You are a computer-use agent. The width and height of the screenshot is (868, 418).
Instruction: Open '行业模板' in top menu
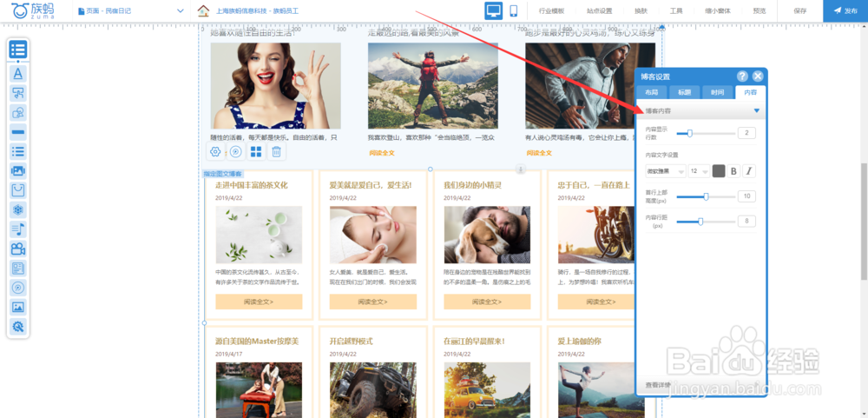(553, 10)
